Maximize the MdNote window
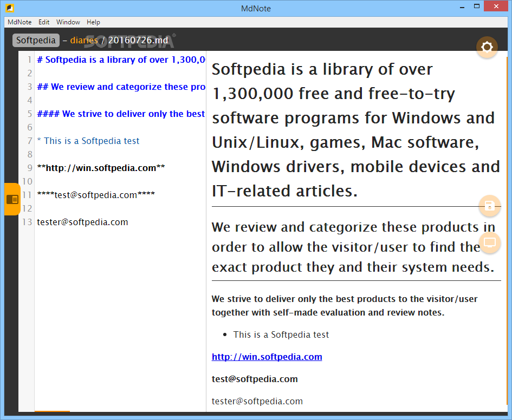The width and height of the screenshot is (512, 420). [x=477, y=6]
